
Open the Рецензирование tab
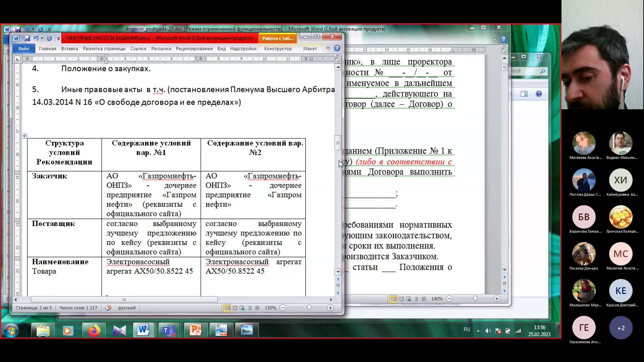[194, 49]
